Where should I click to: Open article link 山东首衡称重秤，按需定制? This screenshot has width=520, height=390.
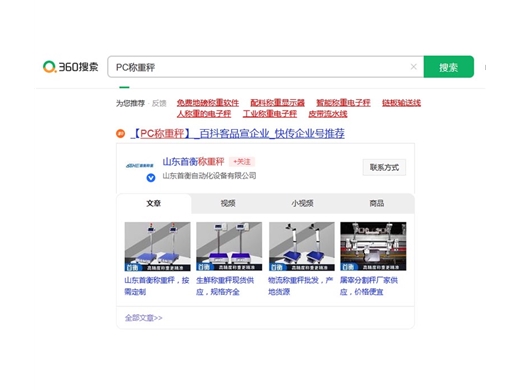pos(157,286)
